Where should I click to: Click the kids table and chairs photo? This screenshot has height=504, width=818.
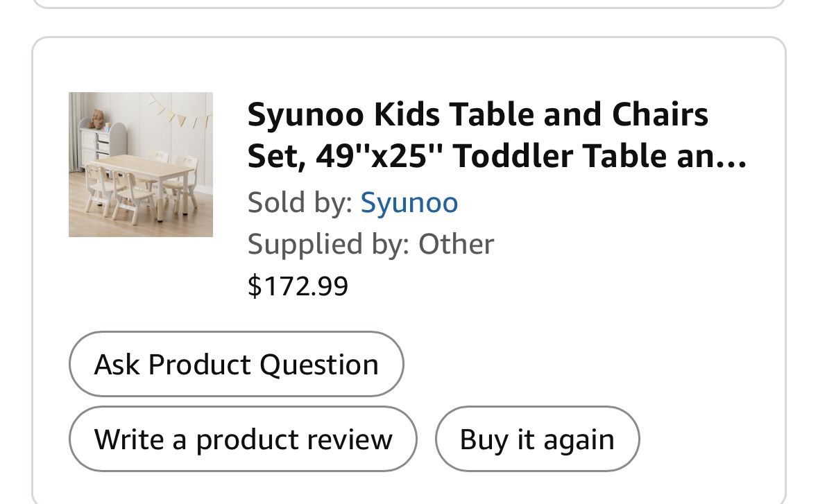point(140,164)
